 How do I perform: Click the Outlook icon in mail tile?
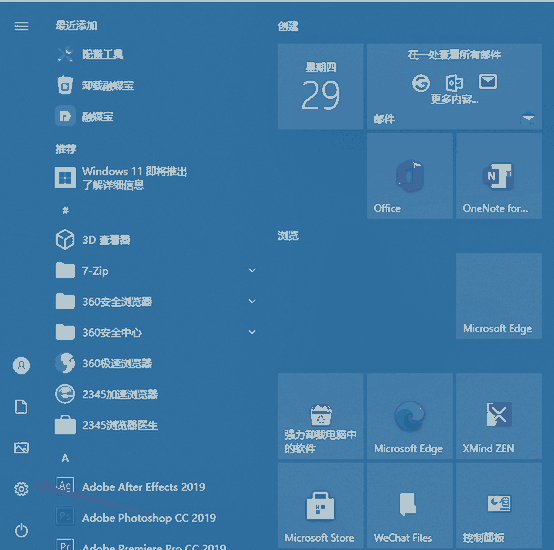click(454, 83)
